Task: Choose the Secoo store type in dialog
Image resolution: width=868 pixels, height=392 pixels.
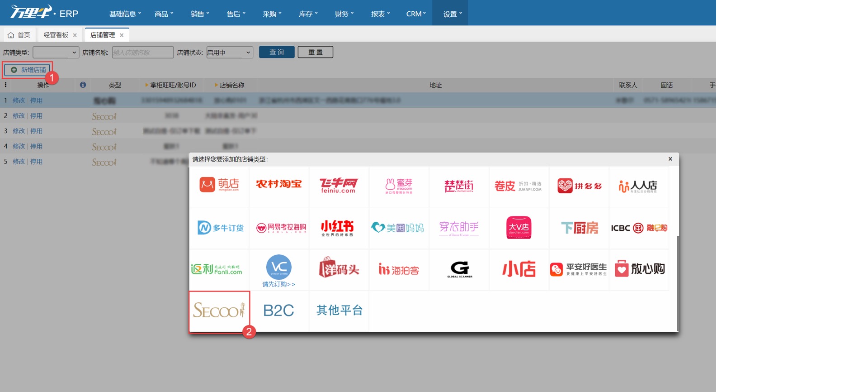Action: [x=219, y=311]
